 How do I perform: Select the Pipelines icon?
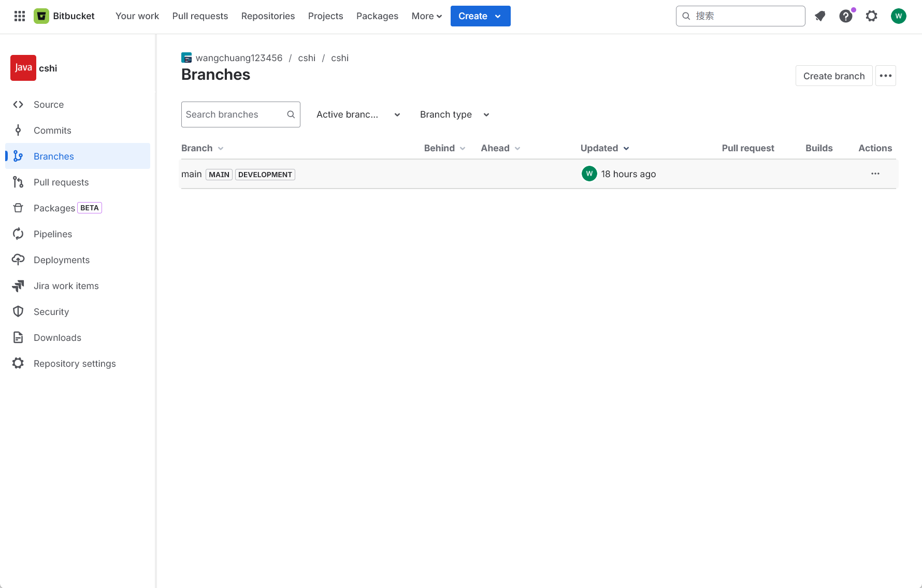pyautogui.click(x=18, y=234)
